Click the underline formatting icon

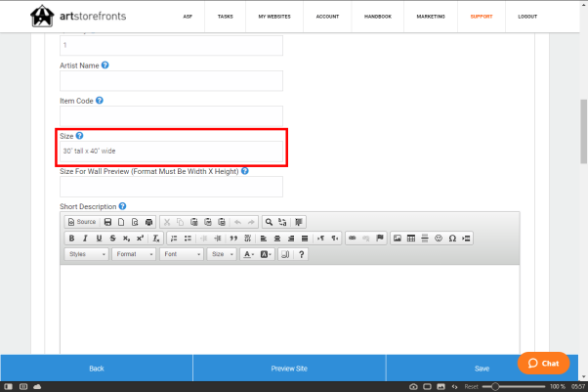pyautogui.click(x=99, y=238)
